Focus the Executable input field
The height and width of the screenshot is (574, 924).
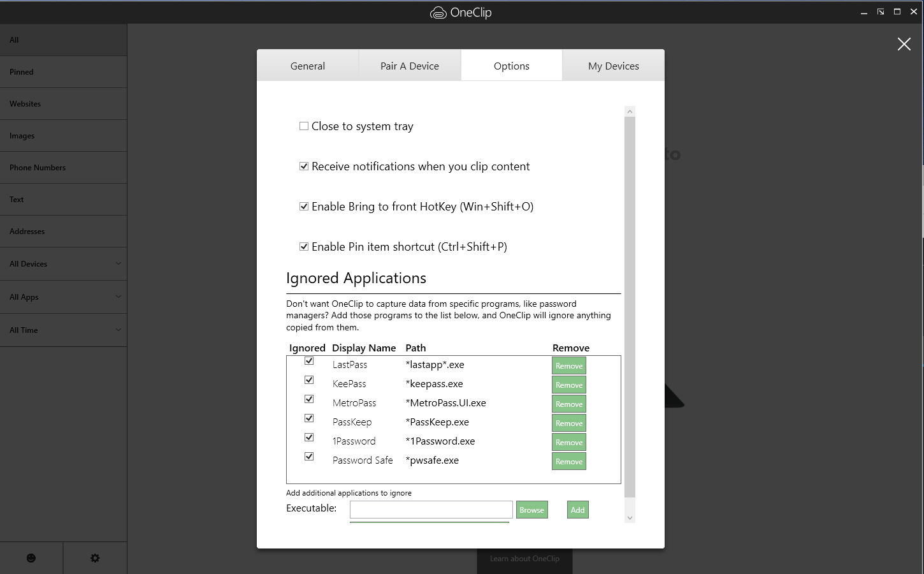coord(431,509)
